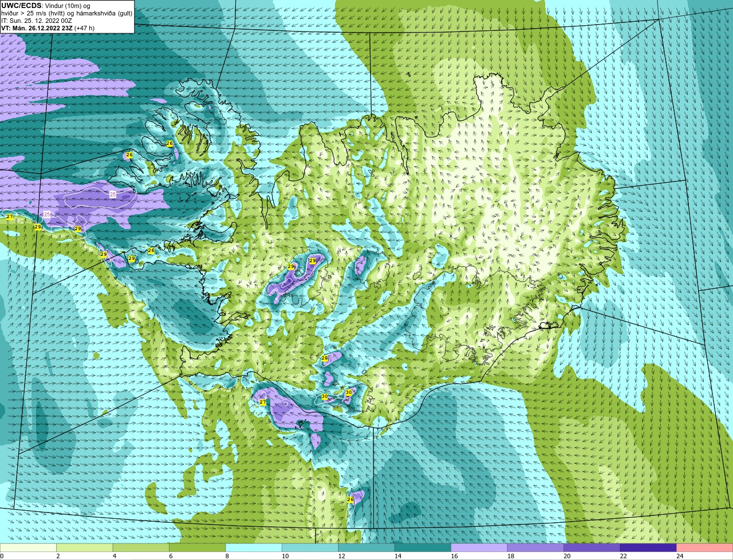Click the legend scale value 16
733x560 pixels.
point(454,556)
